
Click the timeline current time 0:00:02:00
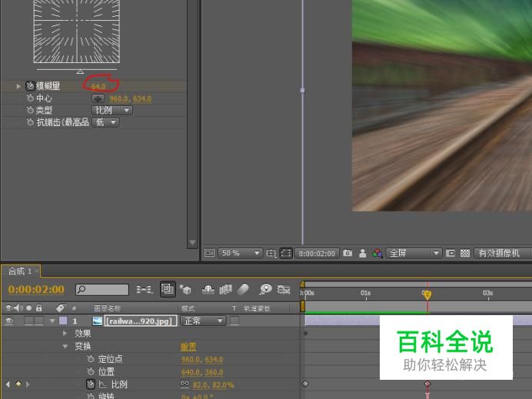pyautogui.click(x=36, y=289)
